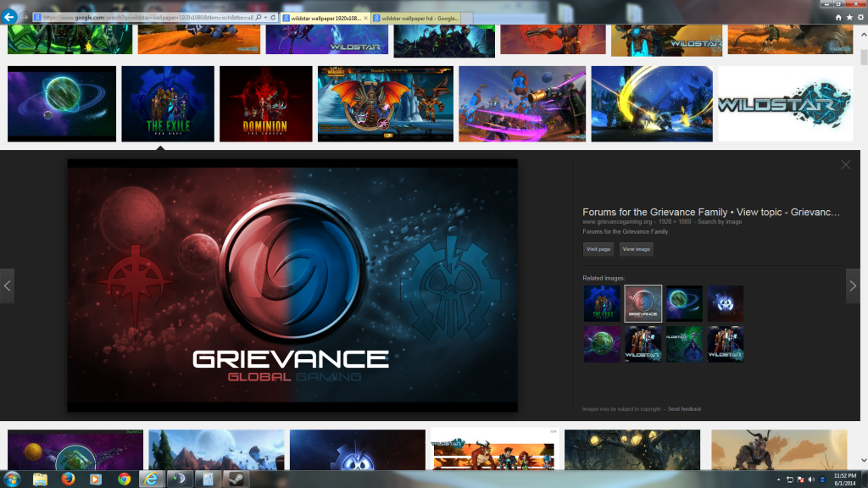The height and width of the screenshot is (488, 868).
Task: Open the large Grievance Global Gaming preview image
Action: coord(292,286)
